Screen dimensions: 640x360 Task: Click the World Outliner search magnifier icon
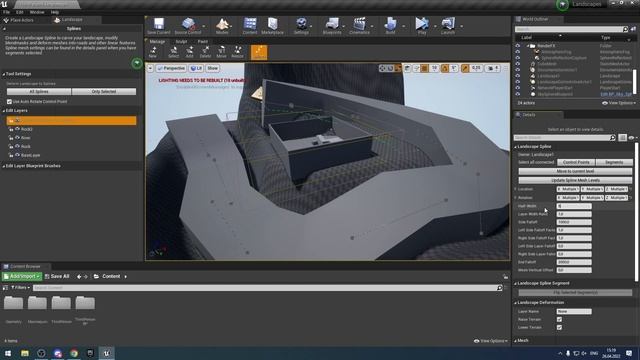pos(625,29)
